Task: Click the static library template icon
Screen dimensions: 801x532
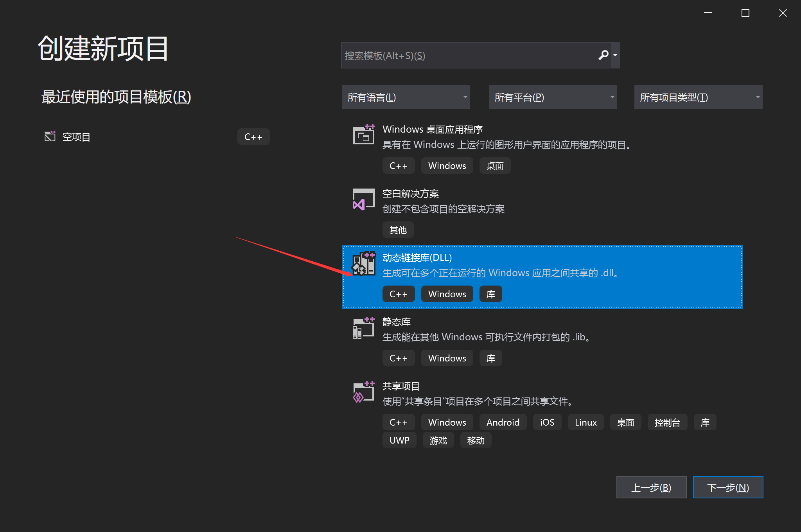Action: [364, 328]
